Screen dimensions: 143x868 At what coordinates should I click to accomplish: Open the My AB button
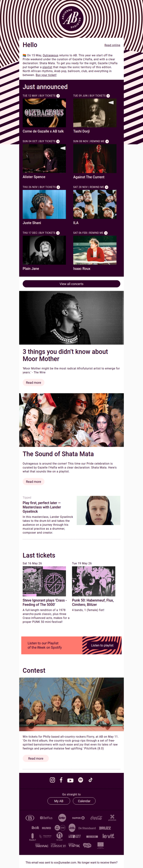pos(59,801)
